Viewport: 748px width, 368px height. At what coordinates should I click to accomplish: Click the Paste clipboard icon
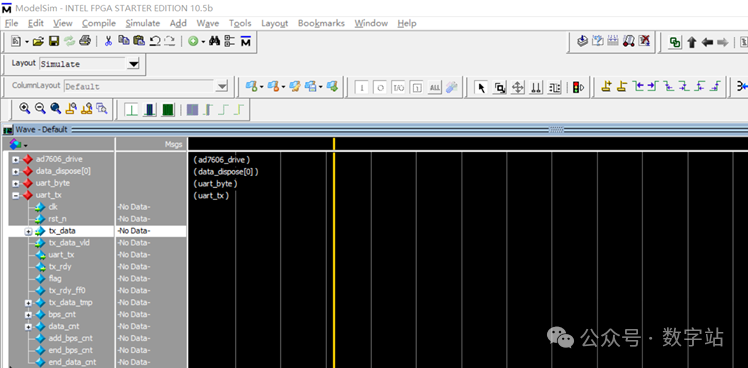(x=139, y=41)
